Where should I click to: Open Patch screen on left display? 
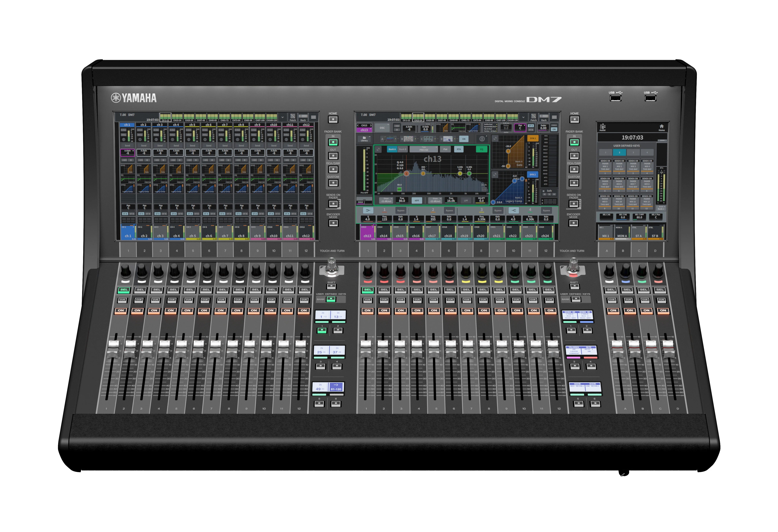pyautogui.click(x=292, y=117)
